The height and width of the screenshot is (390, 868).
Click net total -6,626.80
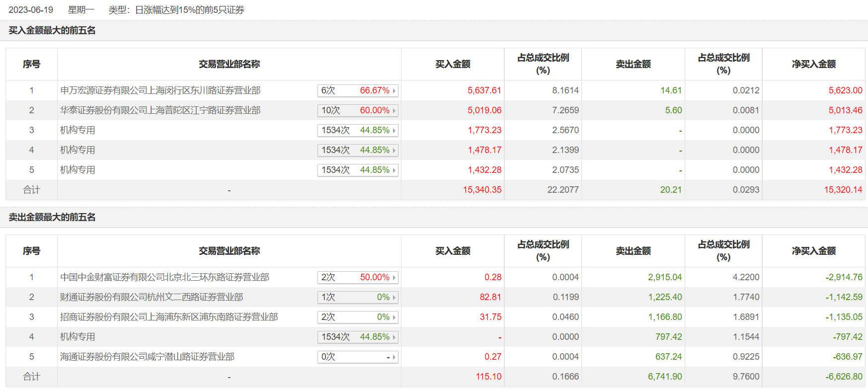(844, 377)
